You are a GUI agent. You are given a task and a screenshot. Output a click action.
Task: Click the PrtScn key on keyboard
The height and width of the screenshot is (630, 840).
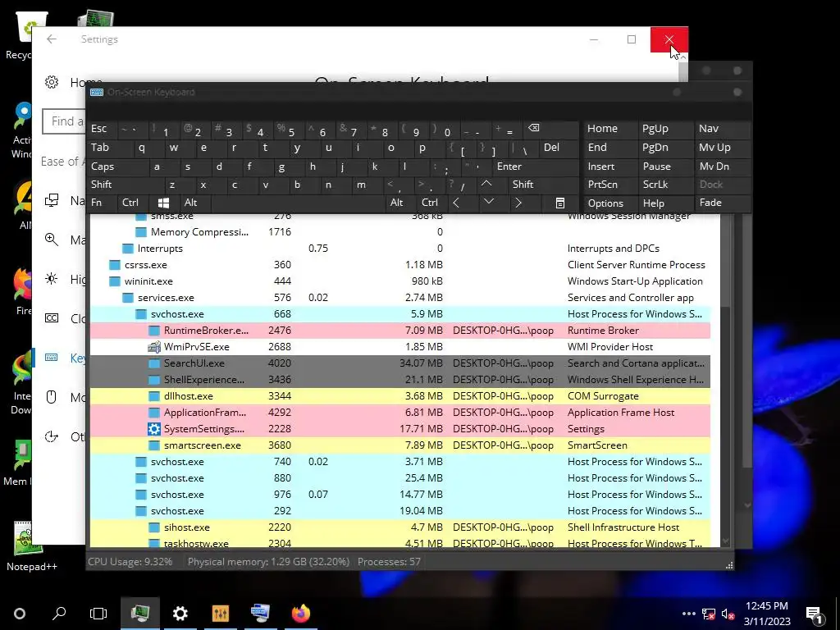pyautogui.click(x=609, y=185)
